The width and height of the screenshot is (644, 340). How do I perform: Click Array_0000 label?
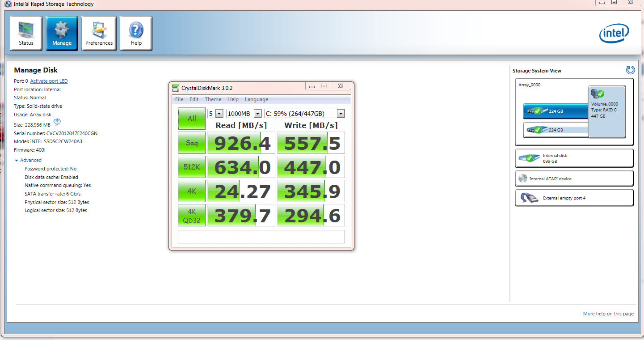(529, 85)
